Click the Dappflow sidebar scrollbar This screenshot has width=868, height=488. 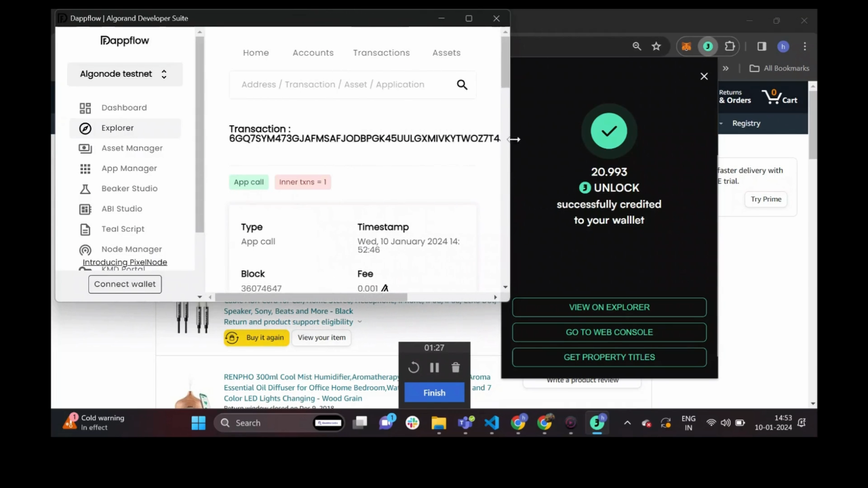pyautogui.click(x=199, y=134)
